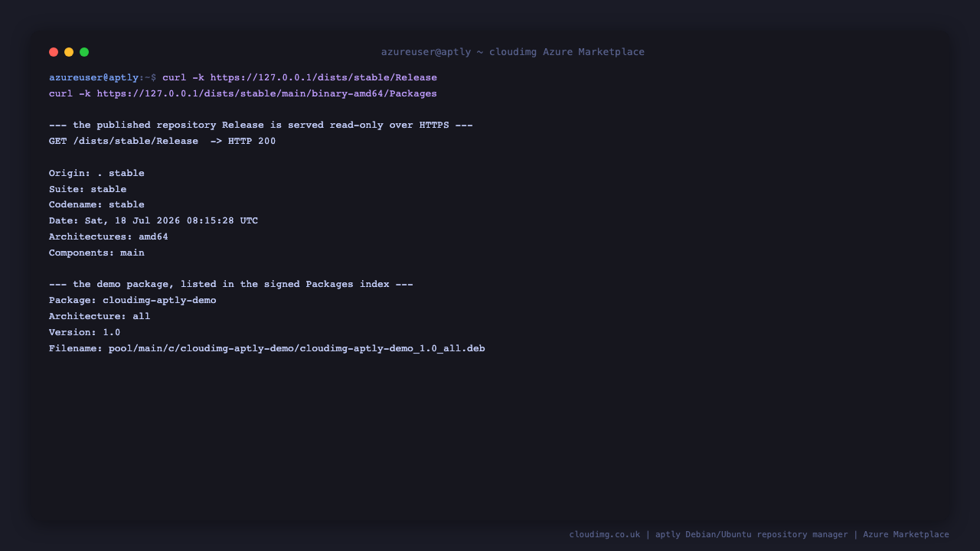Click the 'Package: cloudimg-aptly-demo' line
Image resolution: width=980 pixels, height=551 pixels.
(x=132, y=301)
